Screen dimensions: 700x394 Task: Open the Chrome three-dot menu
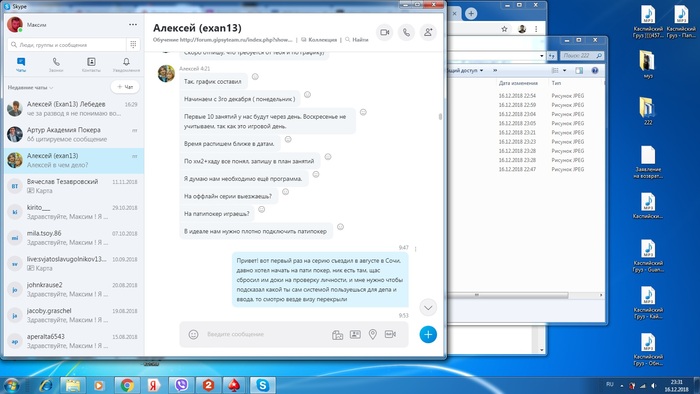pos(536,29)
